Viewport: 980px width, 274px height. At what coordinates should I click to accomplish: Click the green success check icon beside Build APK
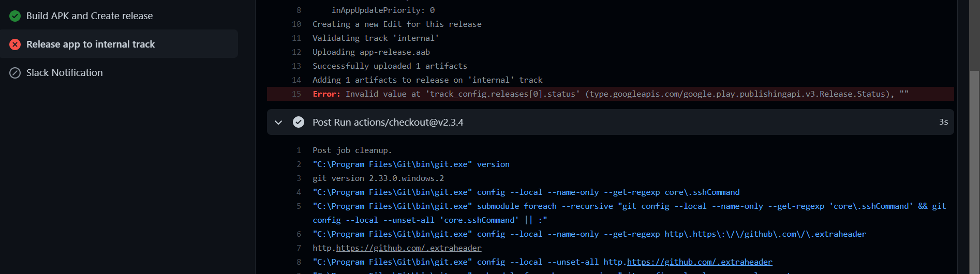(x=15, y=16)
